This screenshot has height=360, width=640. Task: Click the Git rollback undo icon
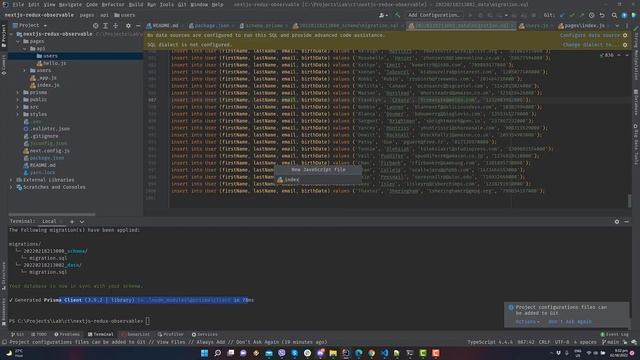(x=602, y=15)
